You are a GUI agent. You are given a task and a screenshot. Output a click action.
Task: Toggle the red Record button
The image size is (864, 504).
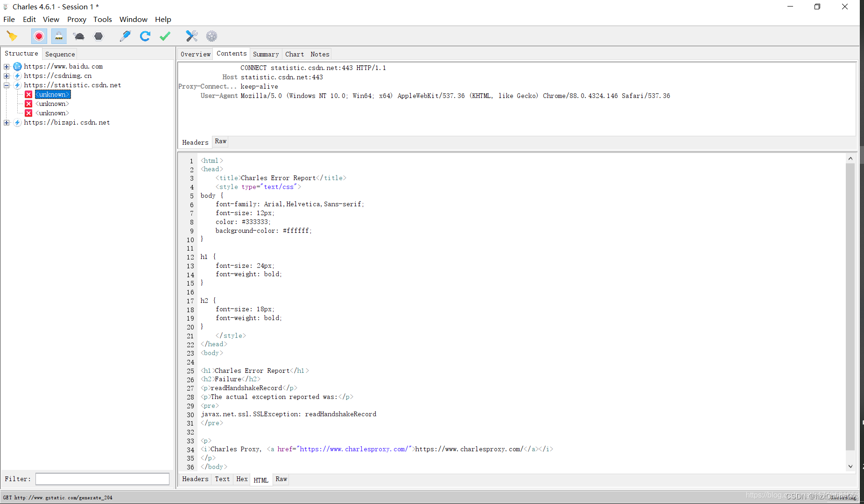(39, 36)
